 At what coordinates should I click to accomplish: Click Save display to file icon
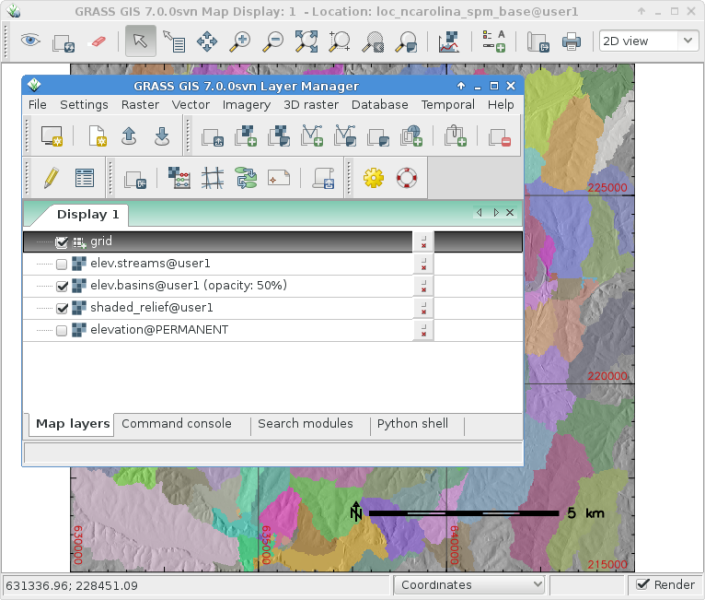(538, 42)
